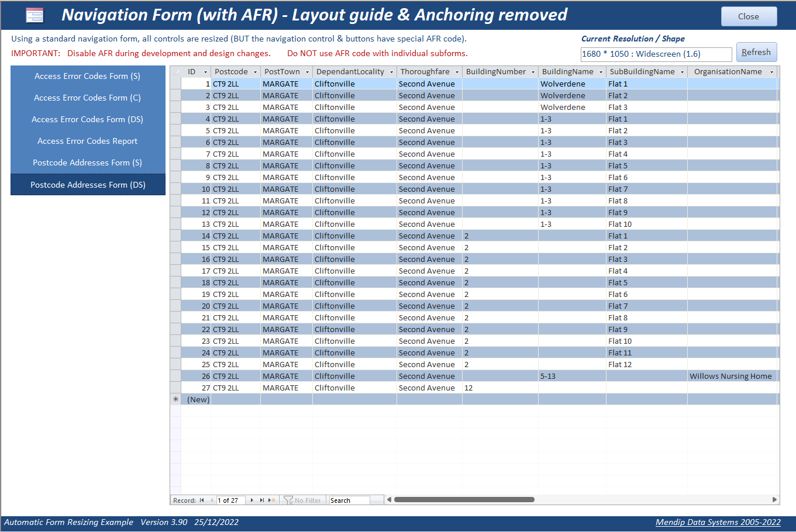Click Willows Nursing Home organisation cell

pos(732,376)
